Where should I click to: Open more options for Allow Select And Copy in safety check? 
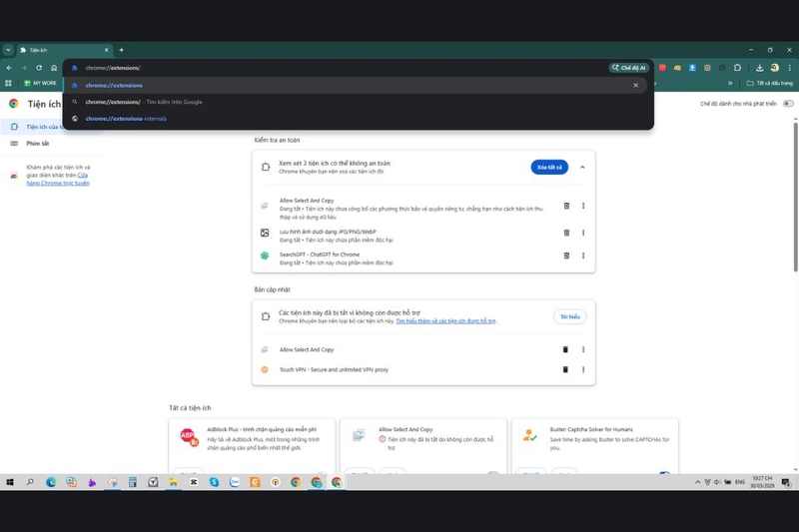(583, 206)
